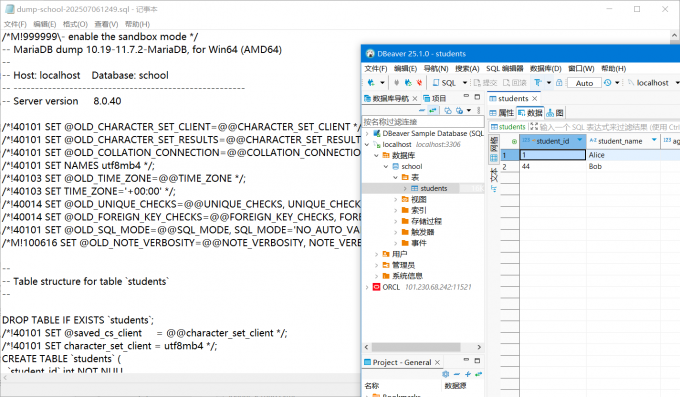Click the transaction mode lock icon

coord(559,82)
